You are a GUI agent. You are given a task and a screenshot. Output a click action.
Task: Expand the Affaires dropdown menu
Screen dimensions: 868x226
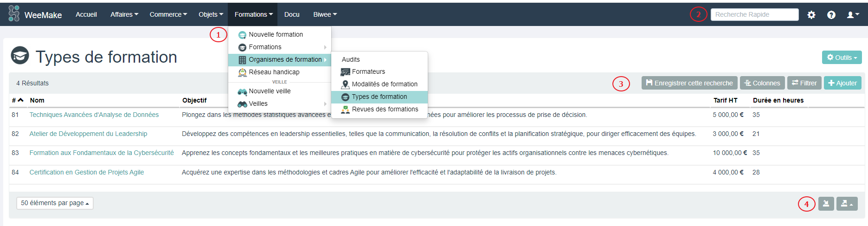124,14
